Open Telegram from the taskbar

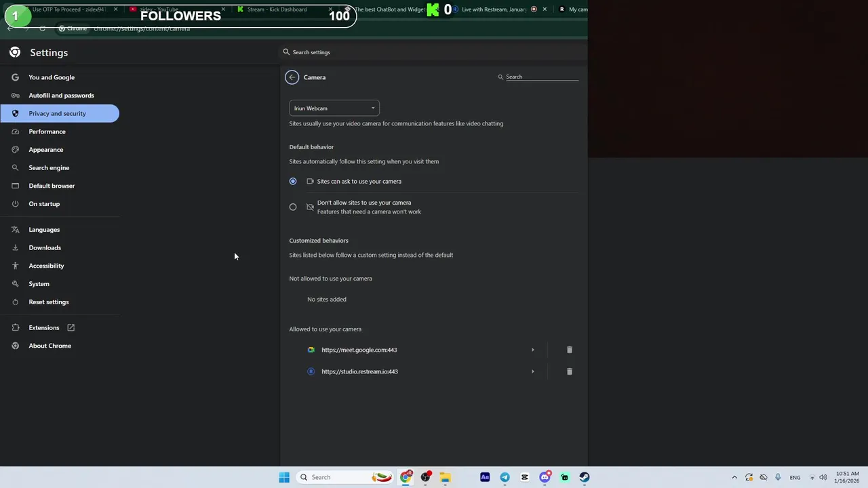505,477
